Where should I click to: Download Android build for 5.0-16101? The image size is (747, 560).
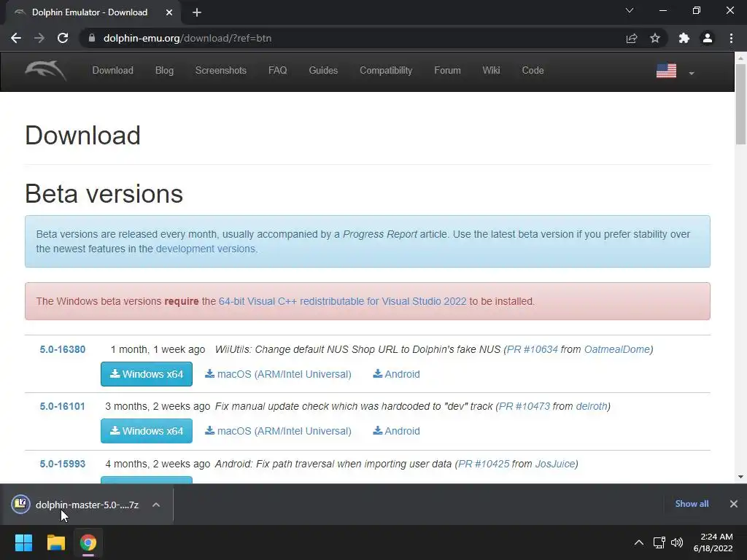pos(396,431)
